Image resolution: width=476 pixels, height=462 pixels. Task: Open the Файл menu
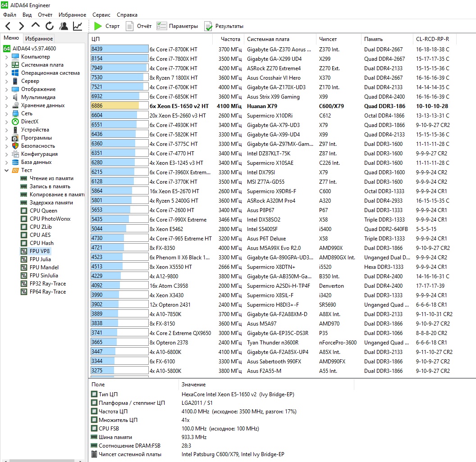pos(9,14)
